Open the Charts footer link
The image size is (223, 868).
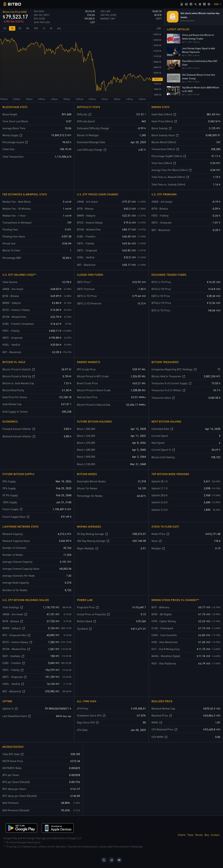(x=182, y=835)
